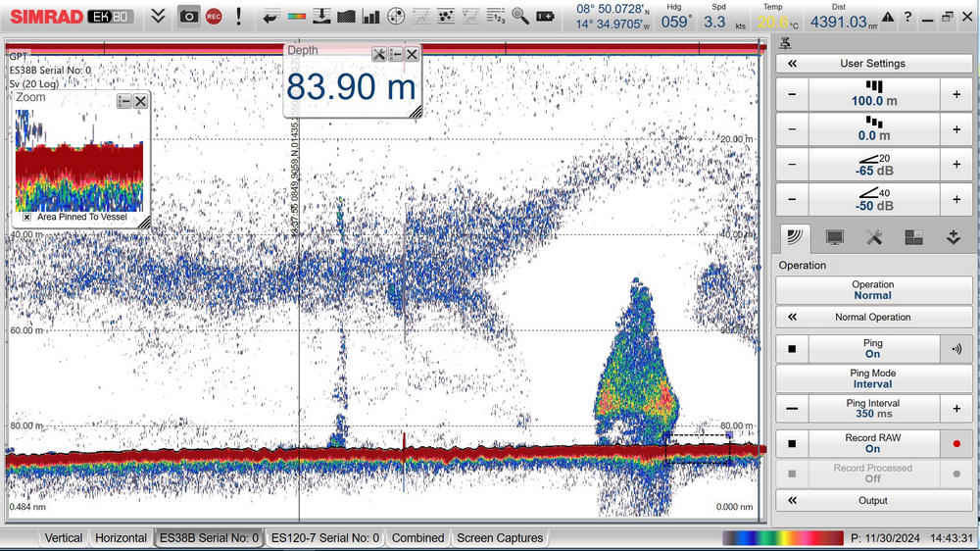Open the Screen Captures tab
This screenshot has height=551, width=980.
tap(500, 538)
